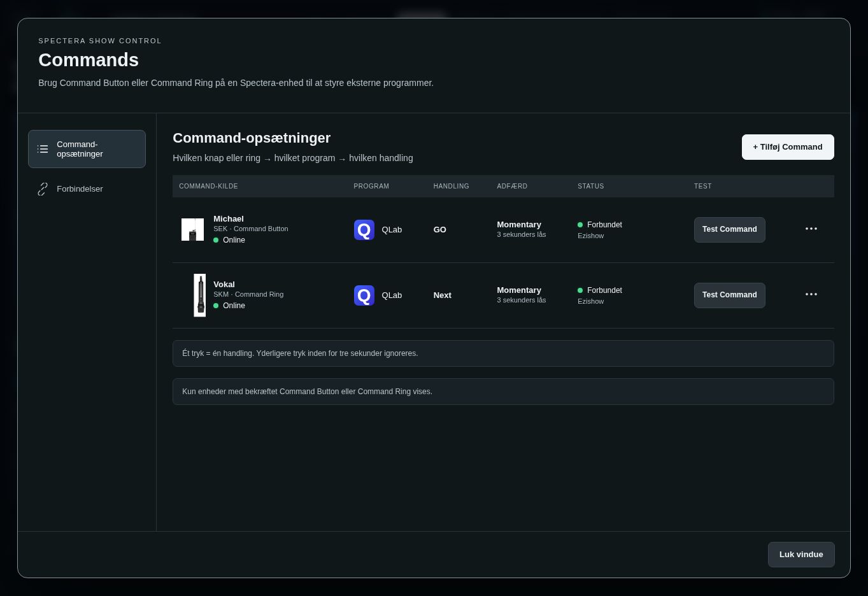Image resolution: width=868 pixels, height=596 pixels.
Task: Click the link icon beside Forbindelser
Action: point(43,189)
